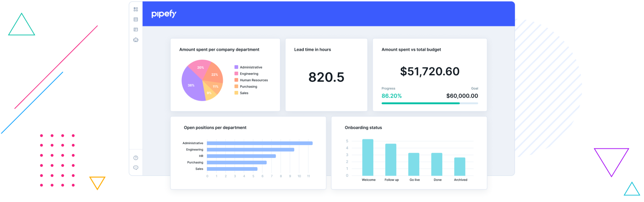644x202 pixels.
Task: Click the "Onboarding status" title
Action: coord(363,128)
